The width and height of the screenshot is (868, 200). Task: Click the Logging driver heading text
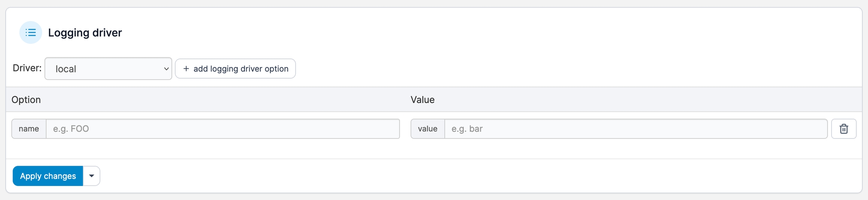point(85,33)
